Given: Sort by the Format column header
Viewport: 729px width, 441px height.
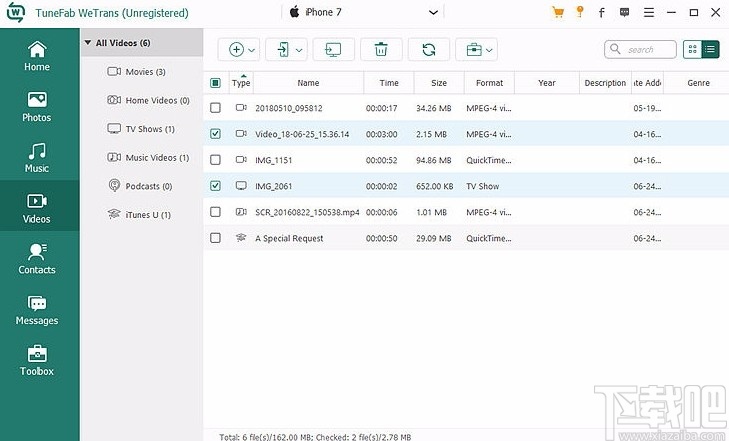Looking at the screenshot, I should coord(489,83).
